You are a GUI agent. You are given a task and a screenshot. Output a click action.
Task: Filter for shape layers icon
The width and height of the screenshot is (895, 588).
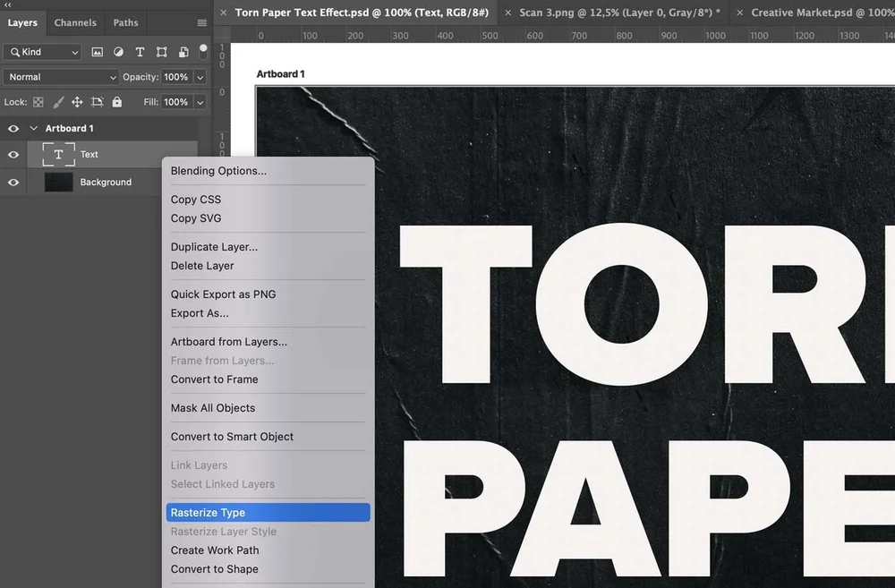pyautogui.click(x=162, y=52)
